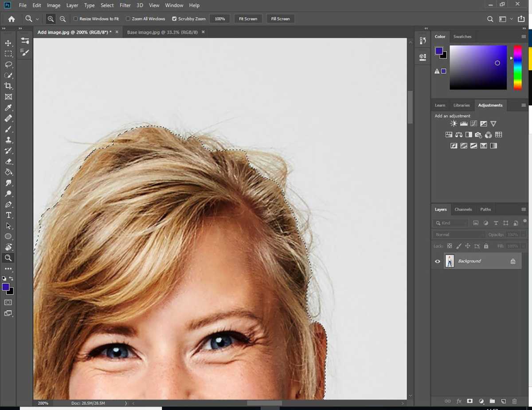This screenshot has height=410, width=532.
Task: Add Photo Filter adjustment
Action: (x=478, y=135)
